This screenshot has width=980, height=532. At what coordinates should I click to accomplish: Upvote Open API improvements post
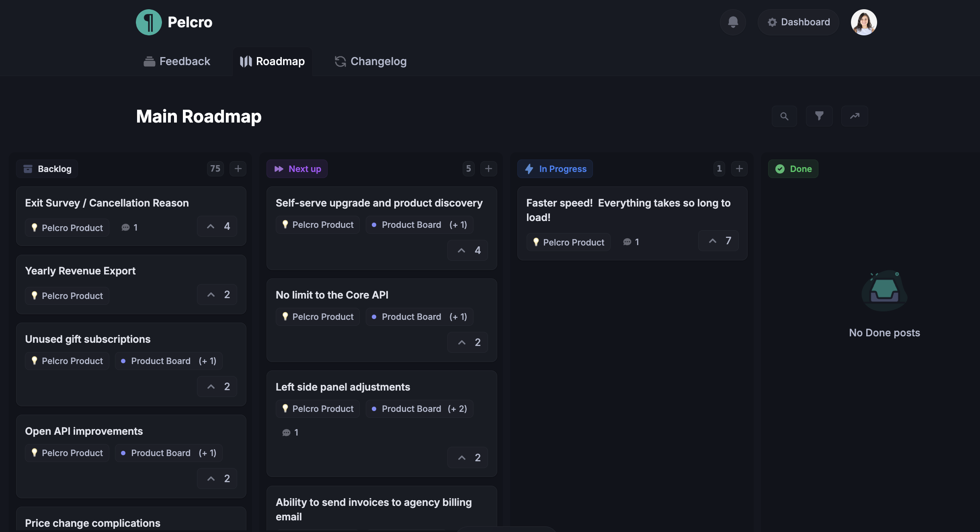[x=217, y=479]
